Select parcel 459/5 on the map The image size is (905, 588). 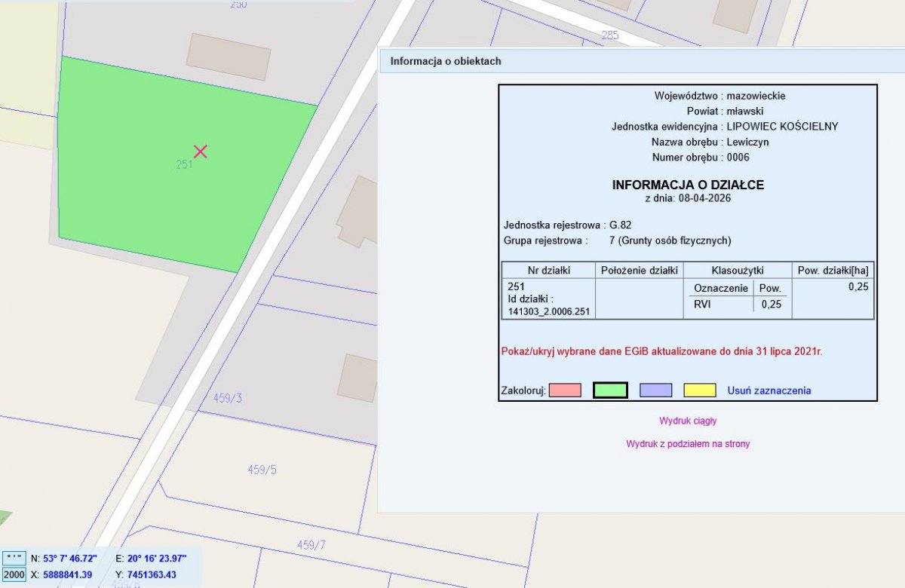[x=262, y=470]
